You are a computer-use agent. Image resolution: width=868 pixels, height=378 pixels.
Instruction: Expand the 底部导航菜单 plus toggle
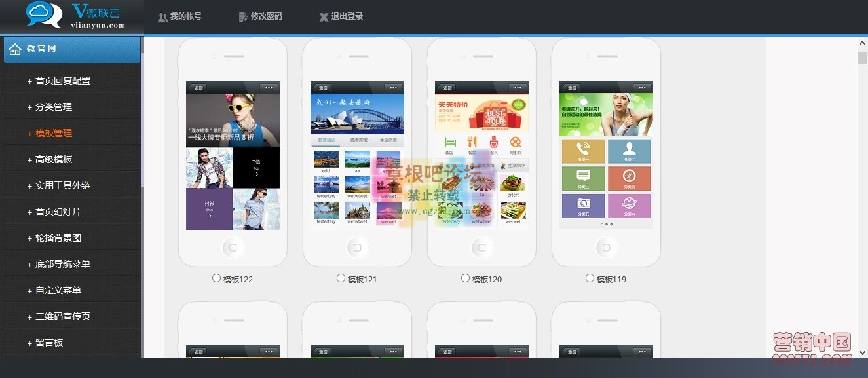coord(29,265)
